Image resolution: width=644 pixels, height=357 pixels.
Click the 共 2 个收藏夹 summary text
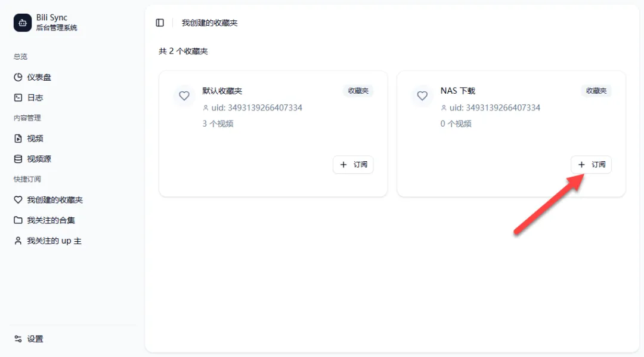[183, 51]
